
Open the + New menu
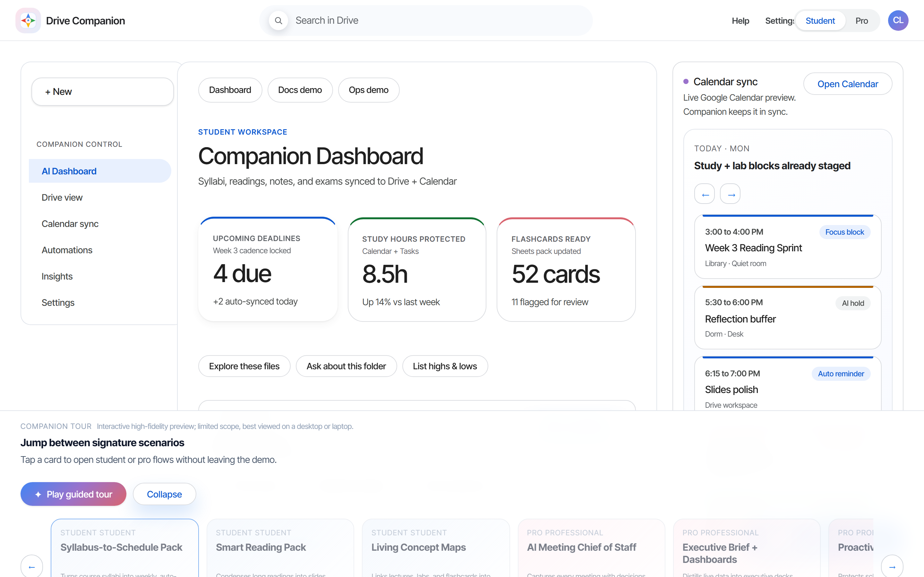(103, 92)
